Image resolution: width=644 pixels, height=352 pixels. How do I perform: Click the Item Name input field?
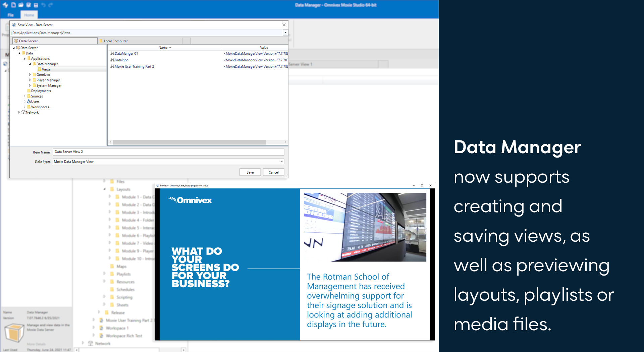(168, 152)
